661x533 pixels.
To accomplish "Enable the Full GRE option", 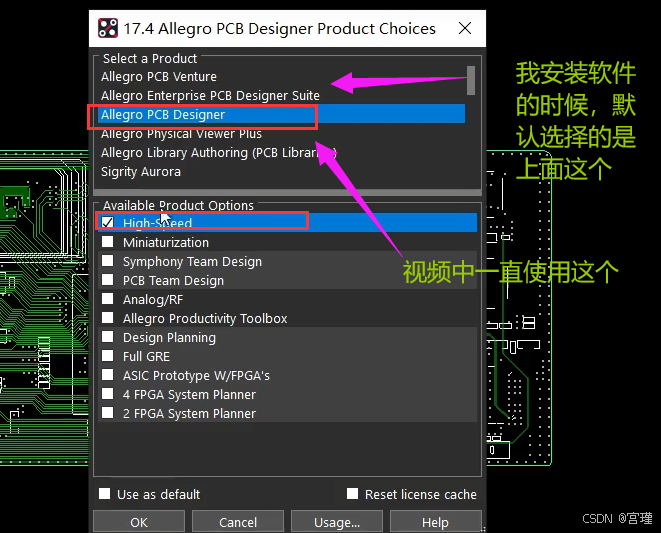I will point(107,355).
